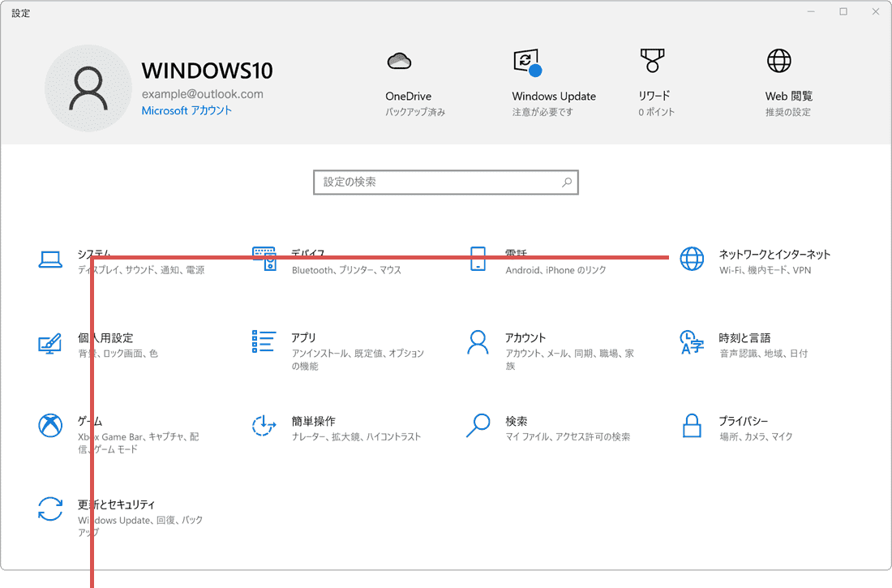Screen dimensions: 892x588
Task: Open Web 閲覧 recommended settings
Action: [780, 77]
